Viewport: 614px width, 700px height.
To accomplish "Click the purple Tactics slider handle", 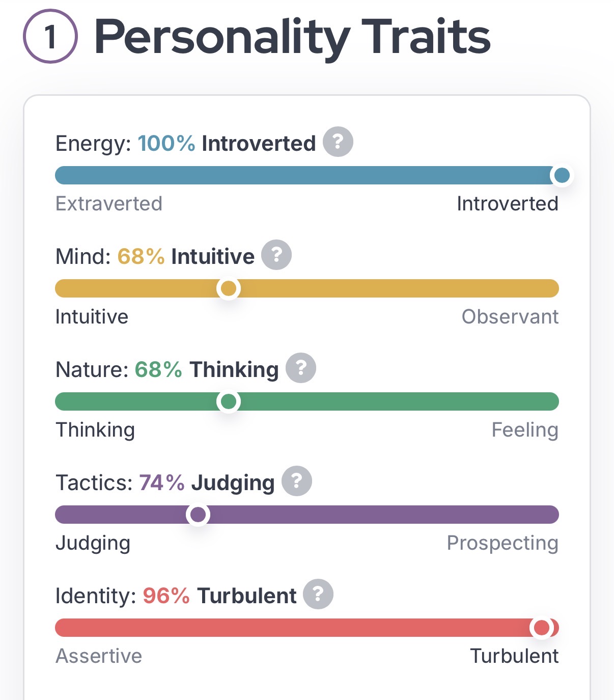I will tap(198, 515).
